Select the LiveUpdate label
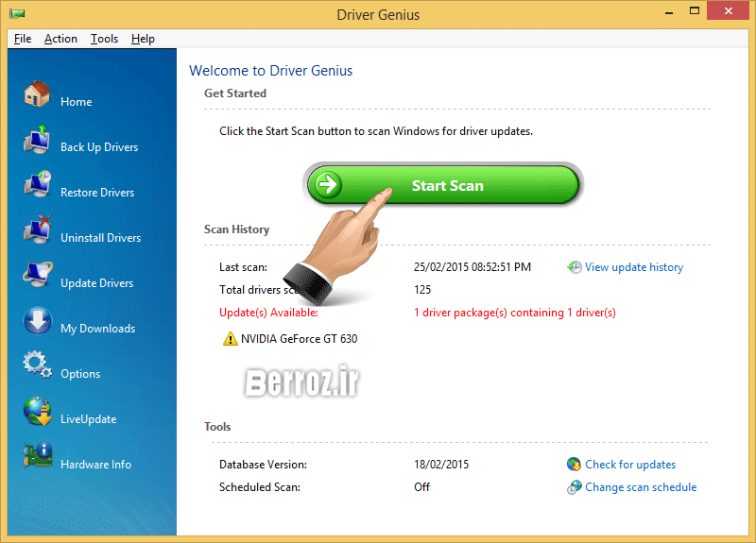Screen dimensions: 756x543 pyautogui.click(x=89, y=418)
